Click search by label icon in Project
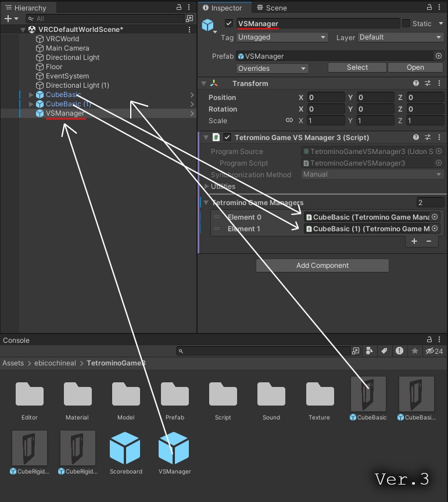This screenshot has width=448, height=502. [x=384, y=351]
